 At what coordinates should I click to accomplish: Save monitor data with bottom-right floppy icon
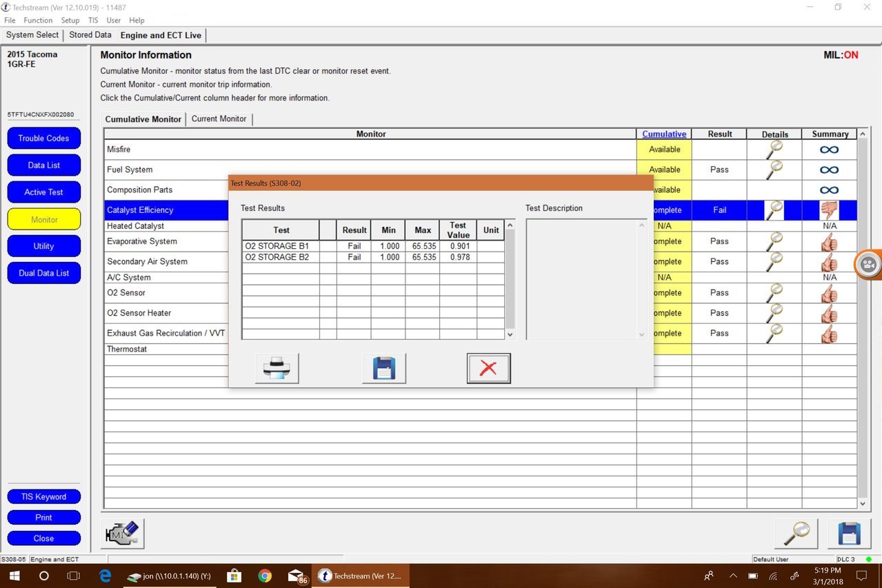(x=849, y=534)
